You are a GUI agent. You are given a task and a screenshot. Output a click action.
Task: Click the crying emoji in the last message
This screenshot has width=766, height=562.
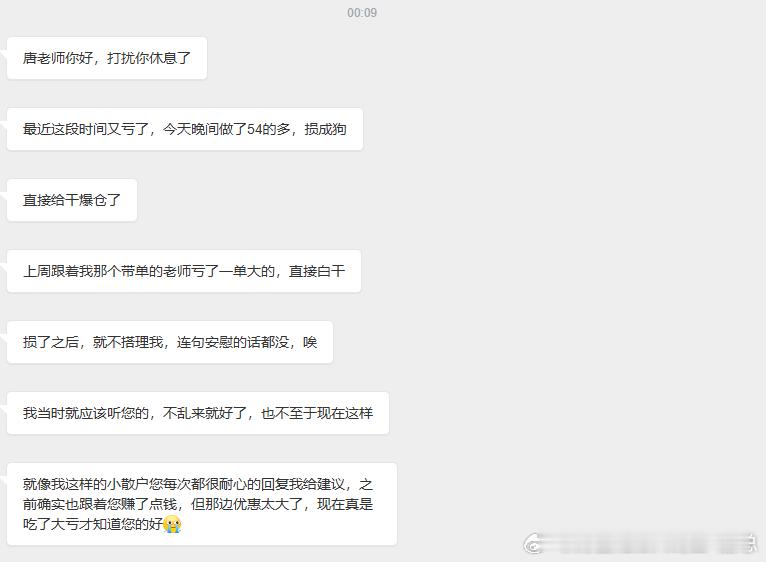tap(172, 524)
